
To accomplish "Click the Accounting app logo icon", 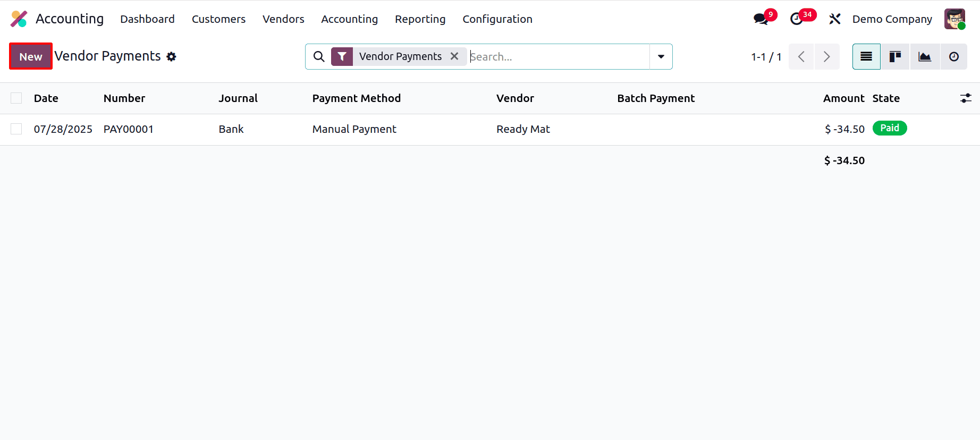I will pos(19,19).
